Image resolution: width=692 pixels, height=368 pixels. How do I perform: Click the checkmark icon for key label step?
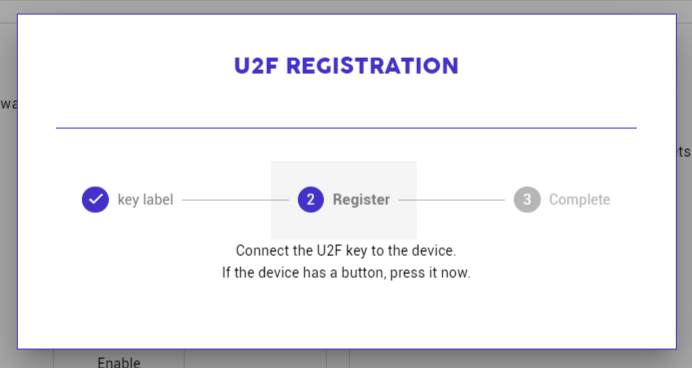pos(95,199)
